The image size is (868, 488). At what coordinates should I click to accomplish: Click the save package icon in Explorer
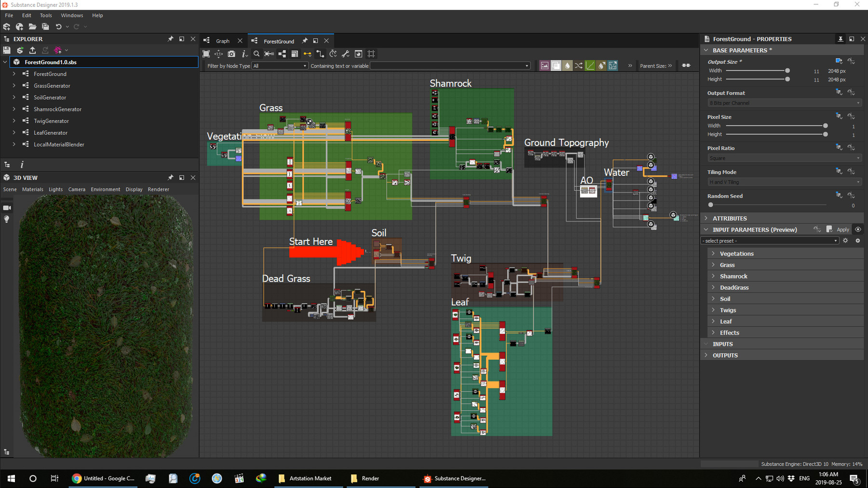pos(7,50)
